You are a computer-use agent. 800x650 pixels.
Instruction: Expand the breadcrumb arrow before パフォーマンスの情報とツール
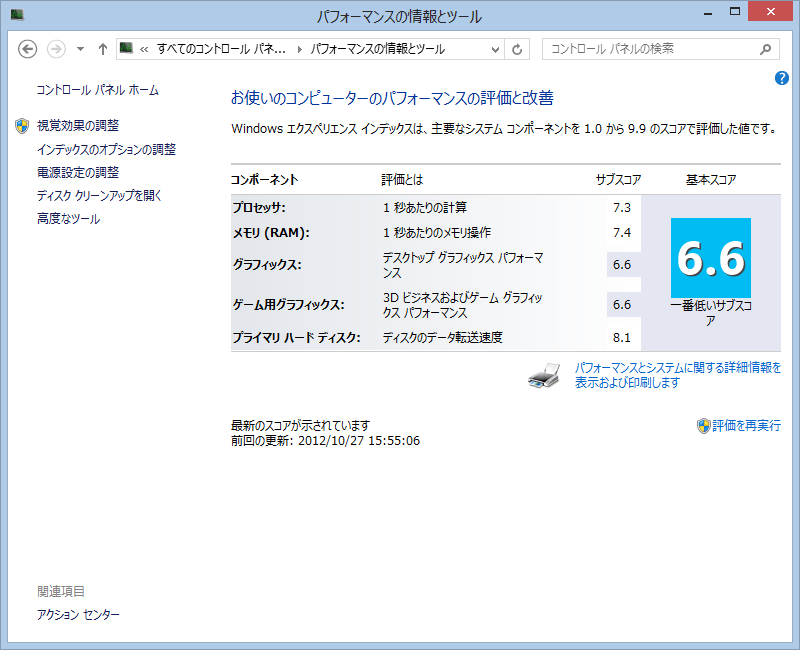(299, 49)
